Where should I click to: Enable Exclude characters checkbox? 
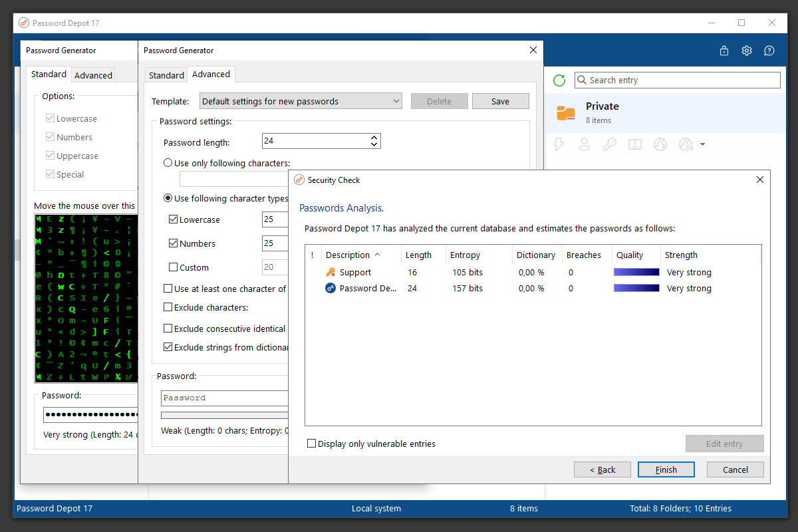tap(168, 307)
